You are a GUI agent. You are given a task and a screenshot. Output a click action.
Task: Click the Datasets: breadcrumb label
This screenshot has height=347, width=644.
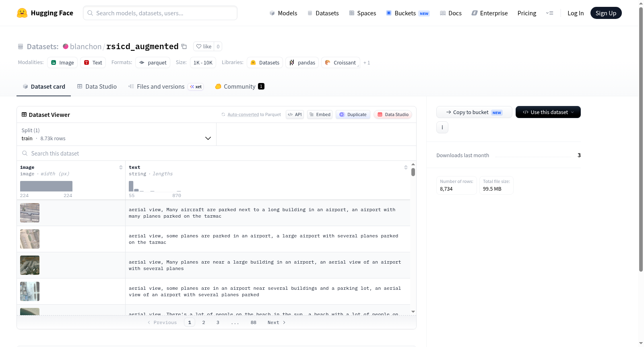point(43,46)
